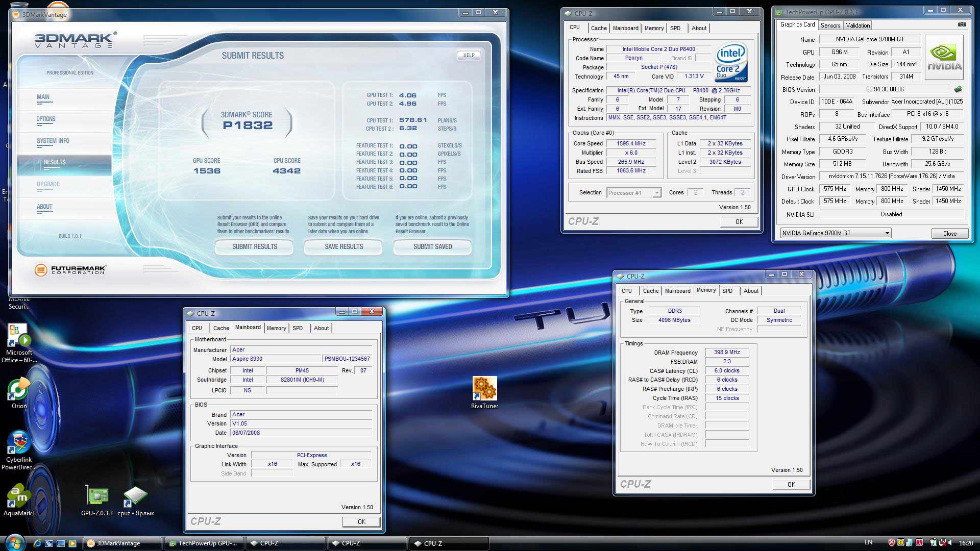This screenshot has height=551, width=980.
Task: Switch to the SPD tab in the CPU-Z processor window
Action: 675,28
